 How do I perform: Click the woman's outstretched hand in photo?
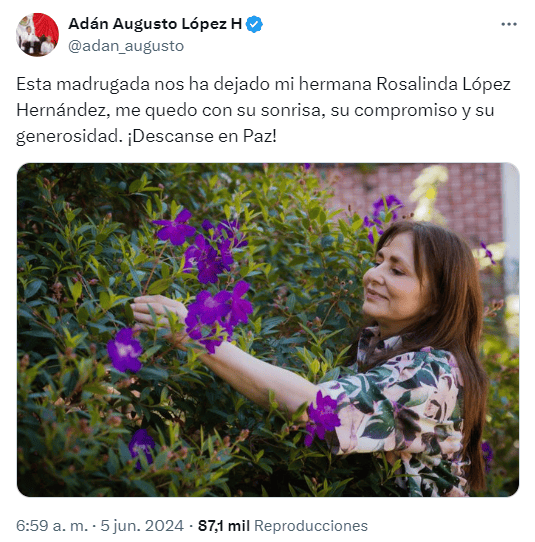pos(157,310)
